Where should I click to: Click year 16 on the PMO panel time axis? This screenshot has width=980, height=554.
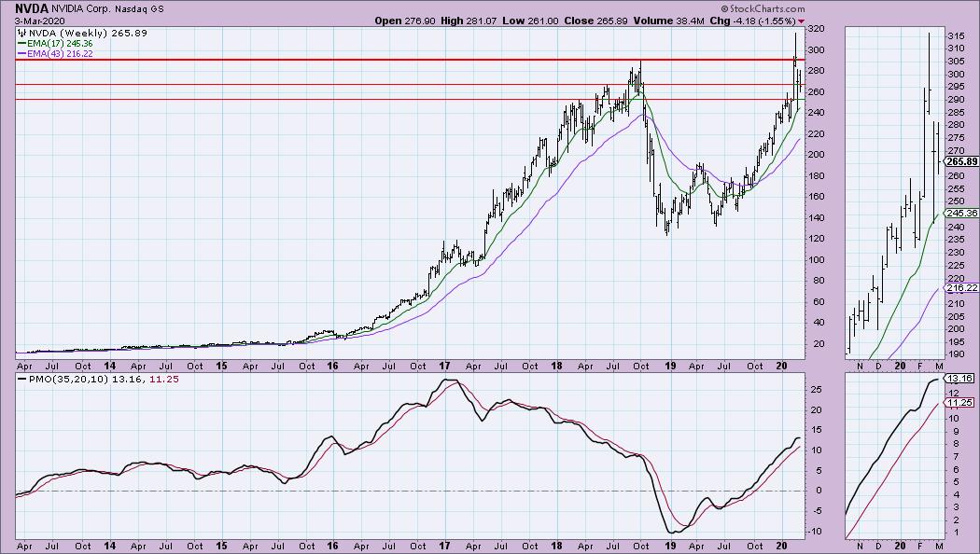coord(332,546)
